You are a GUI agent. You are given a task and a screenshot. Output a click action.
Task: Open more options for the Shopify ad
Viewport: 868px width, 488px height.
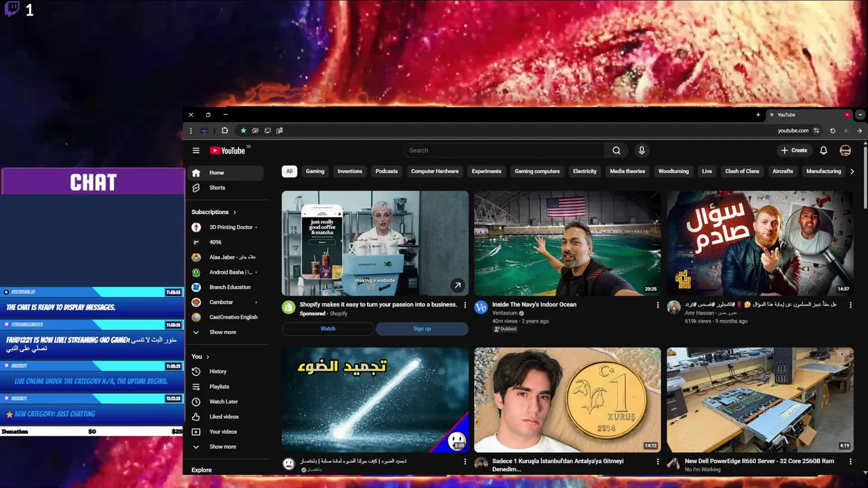465,305
